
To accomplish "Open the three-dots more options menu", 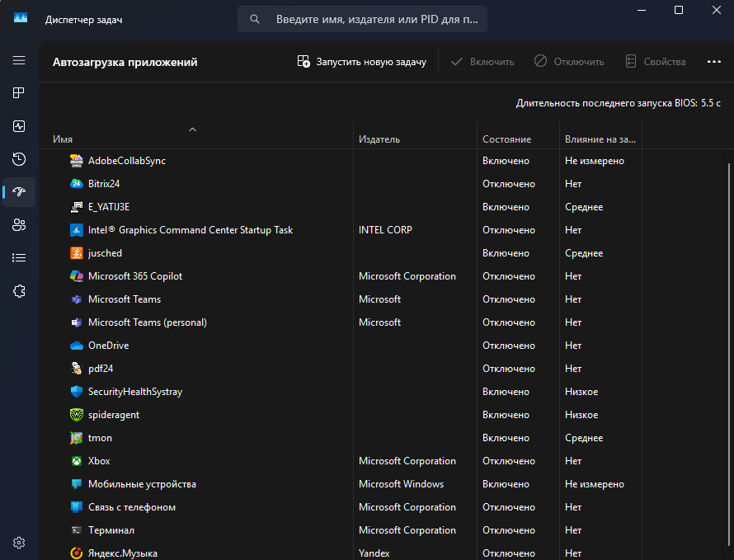I will tap(714, 62).
